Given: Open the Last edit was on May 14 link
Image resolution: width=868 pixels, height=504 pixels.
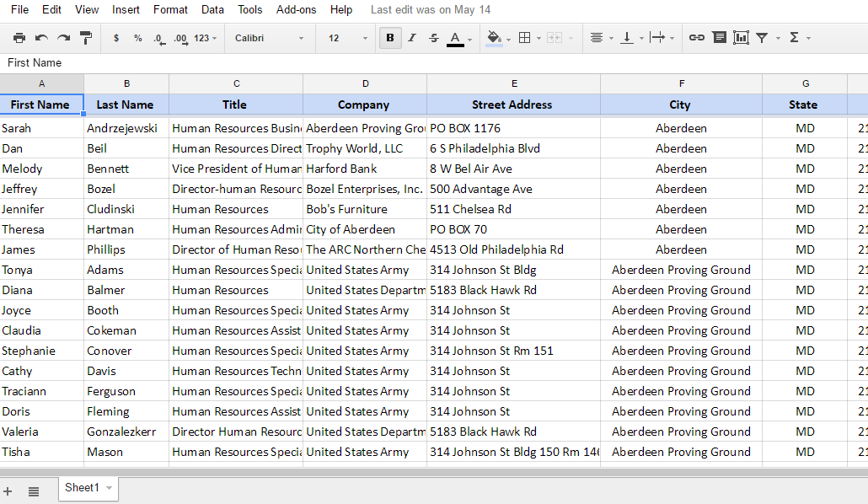Looking at the screenshot, I should [431, 9].
